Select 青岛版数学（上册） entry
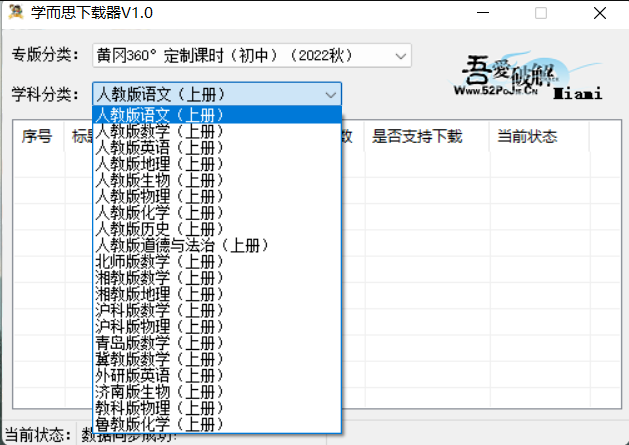Image resolution: width=629 pixels, height=445 pixels. coord(217,343)
